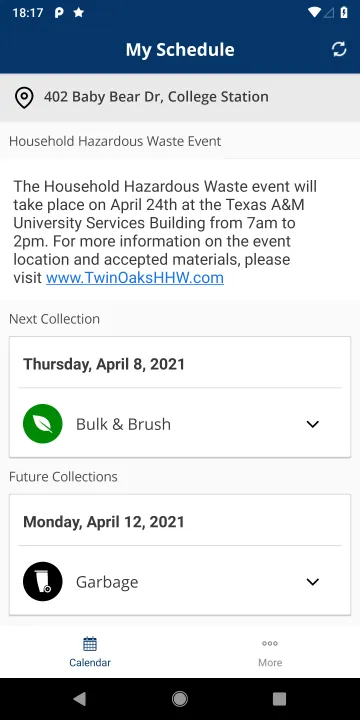Tap the Wi-Fi status bar icon

[x=314, y=12]
